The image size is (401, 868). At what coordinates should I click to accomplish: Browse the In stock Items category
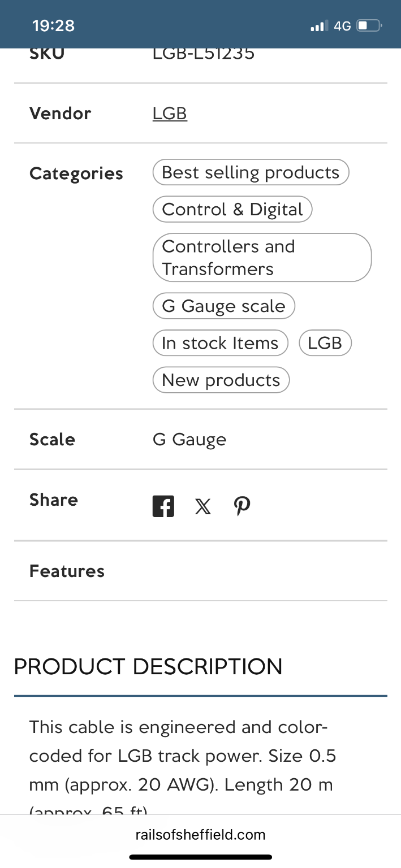(220, 343)
